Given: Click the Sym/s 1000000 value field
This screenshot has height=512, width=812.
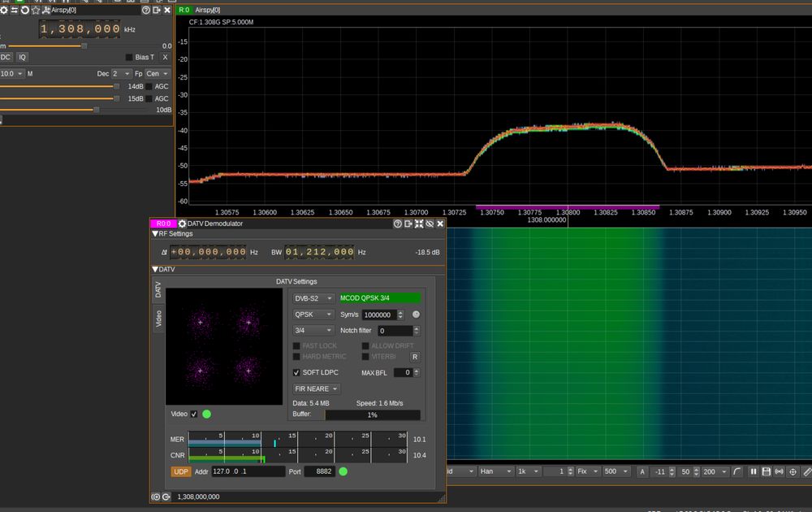Looking at the screenshot, I should coord(379,315).
